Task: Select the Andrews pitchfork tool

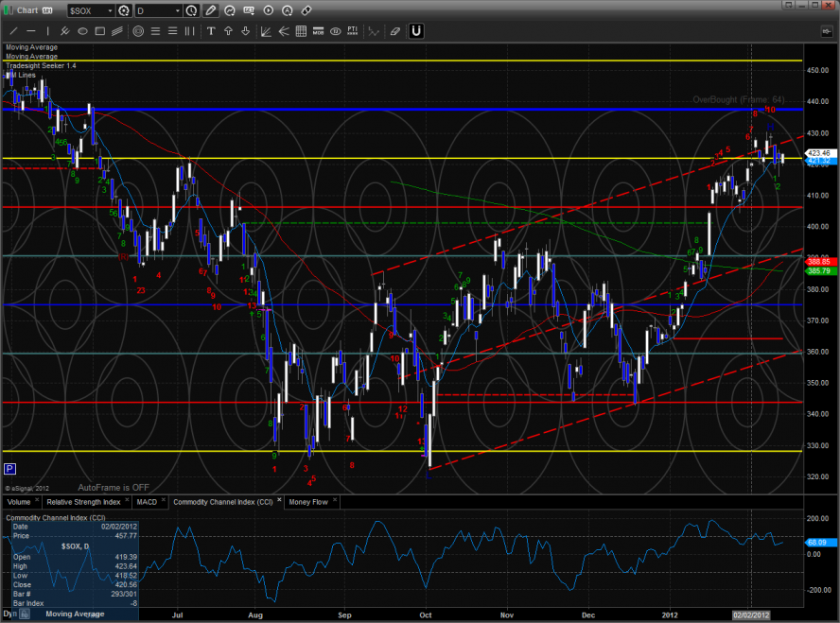Action: 65,31
